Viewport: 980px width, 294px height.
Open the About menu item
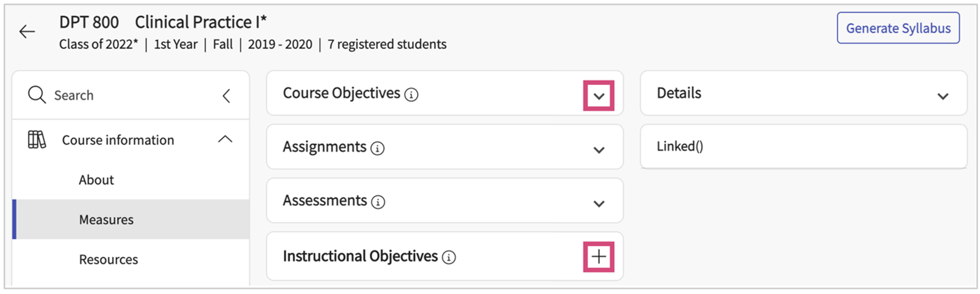point(96,180)
